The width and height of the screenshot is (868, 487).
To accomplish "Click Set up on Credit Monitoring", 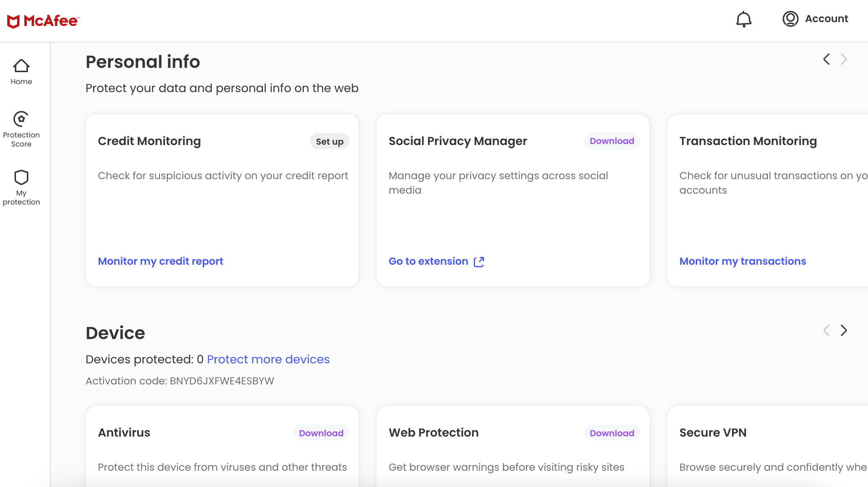I will point(330,141).
